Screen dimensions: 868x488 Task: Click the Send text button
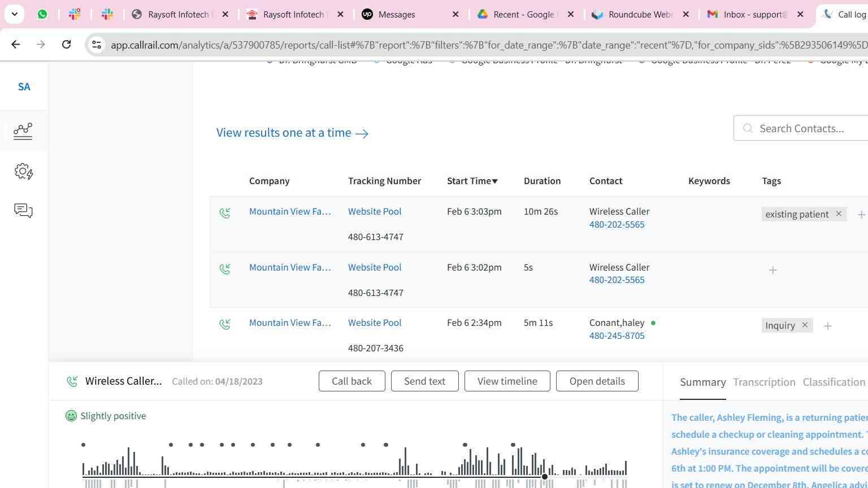tap(424, 381)
